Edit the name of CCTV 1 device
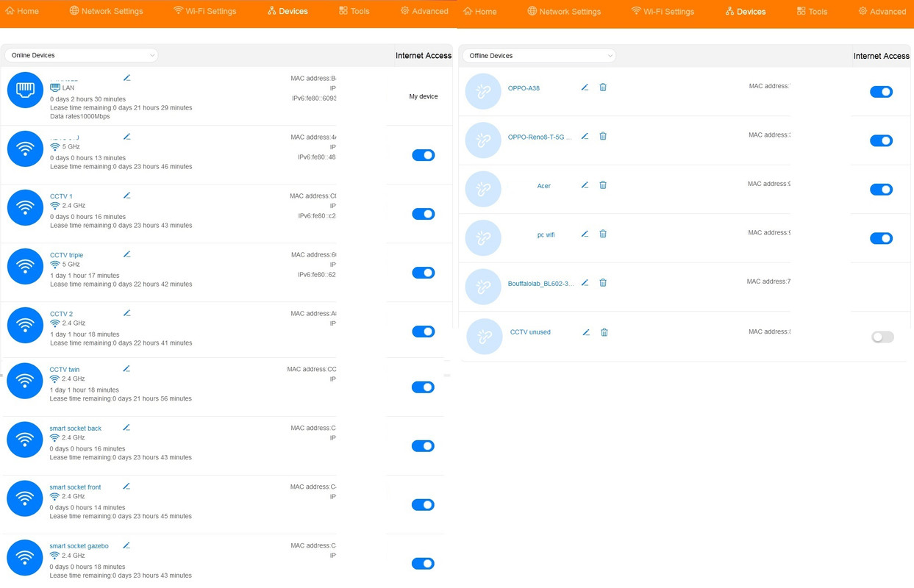The image size is (914, 588). point(126,196)
